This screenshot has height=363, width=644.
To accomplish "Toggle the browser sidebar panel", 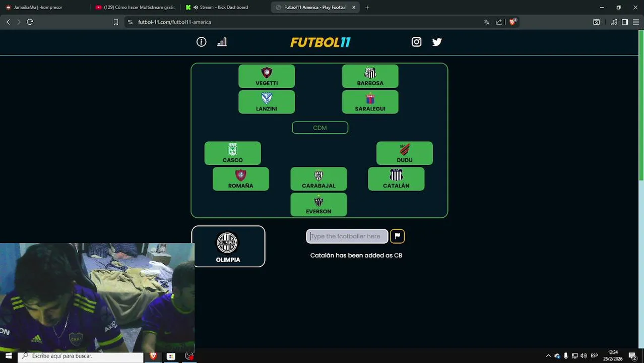I will point(625,22).
